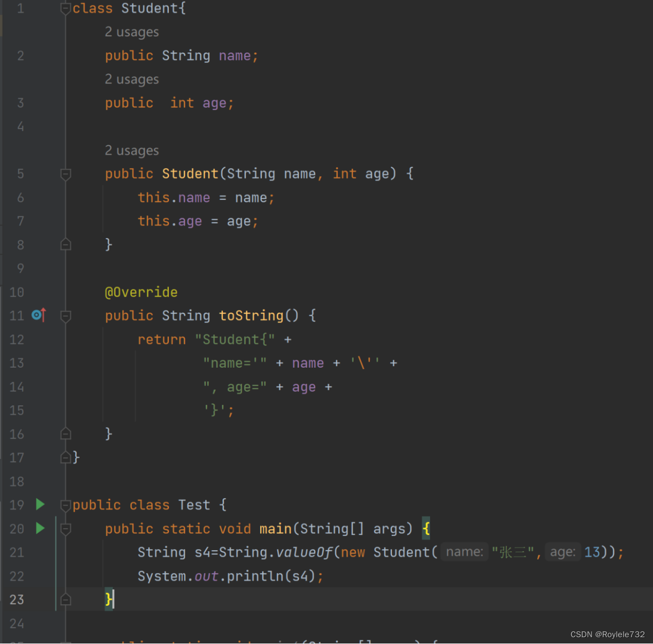
Task: Click the fold end marker at line 8
Action: [66, 244]
